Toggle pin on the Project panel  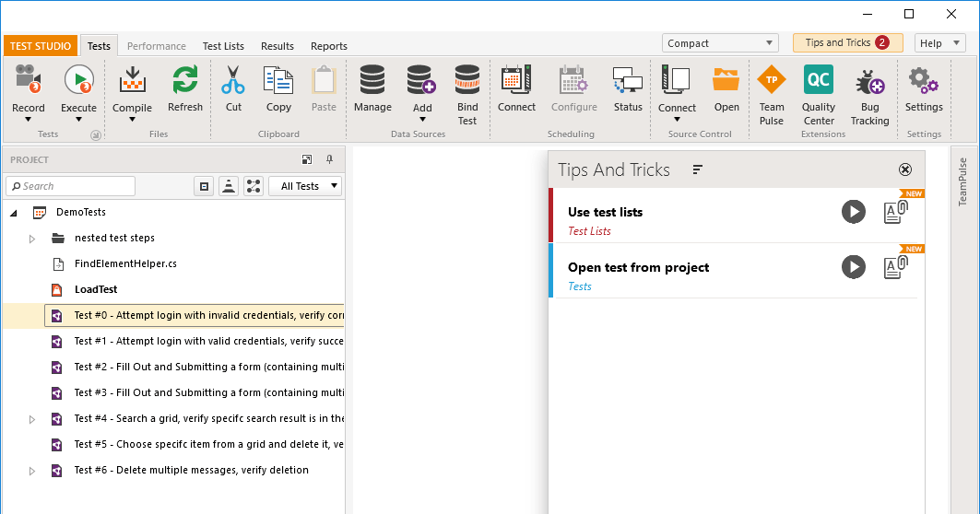(329, 159)
